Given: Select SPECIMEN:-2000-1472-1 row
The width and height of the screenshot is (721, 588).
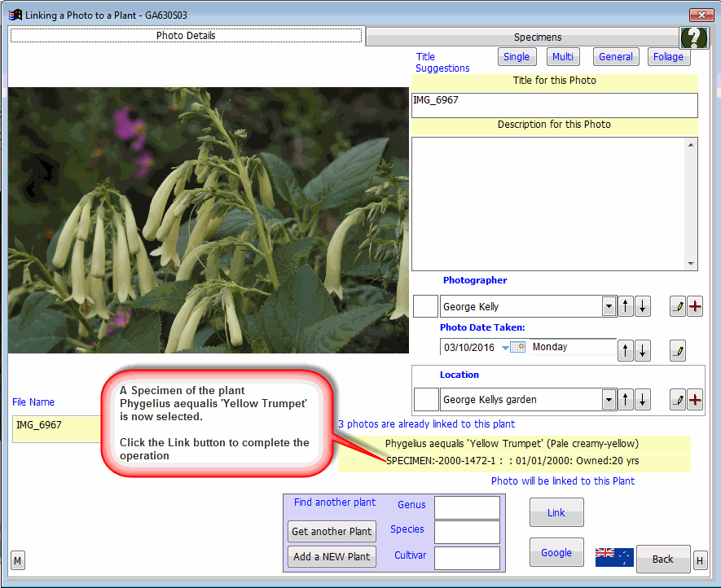Looking at the screenshot, I should pyautogui.click(x=515, y=462).
